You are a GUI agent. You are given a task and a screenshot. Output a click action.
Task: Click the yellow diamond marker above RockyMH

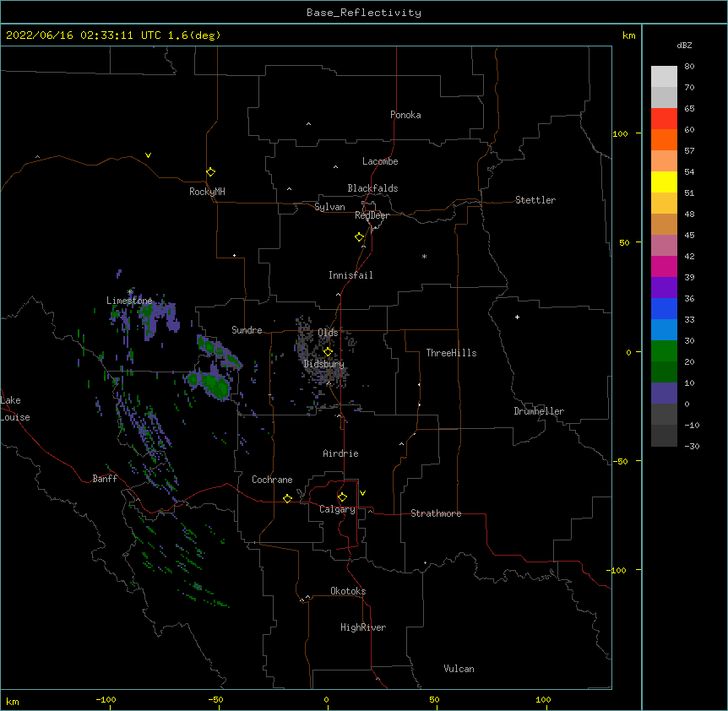tap(211, 172)
